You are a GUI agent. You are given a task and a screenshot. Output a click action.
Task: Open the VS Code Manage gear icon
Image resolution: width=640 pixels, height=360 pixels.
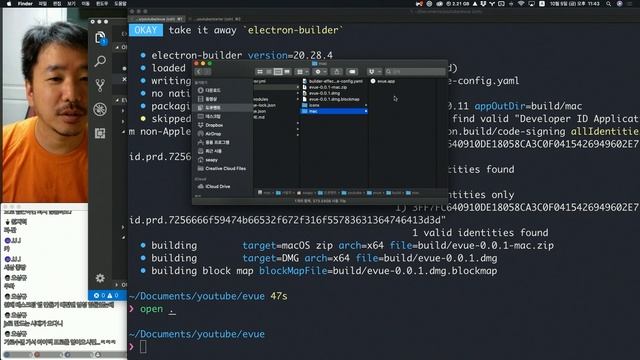(x=100, y=278)
